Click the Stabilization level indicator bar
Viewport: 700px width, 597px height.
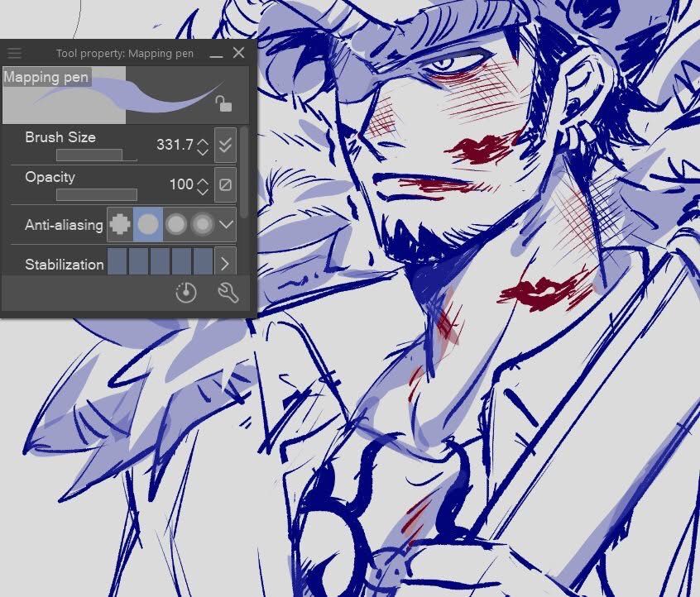(161, 262)
